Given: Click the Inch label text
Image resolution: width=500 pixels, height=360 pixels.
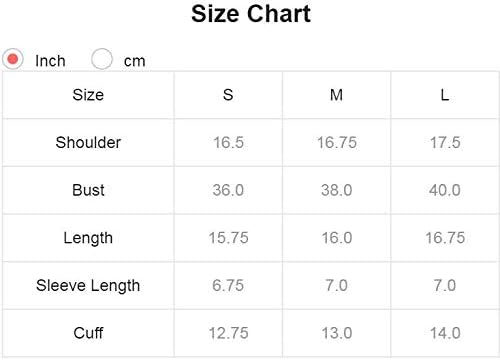Looking at the screenshot, I should (x=50, y=61).
